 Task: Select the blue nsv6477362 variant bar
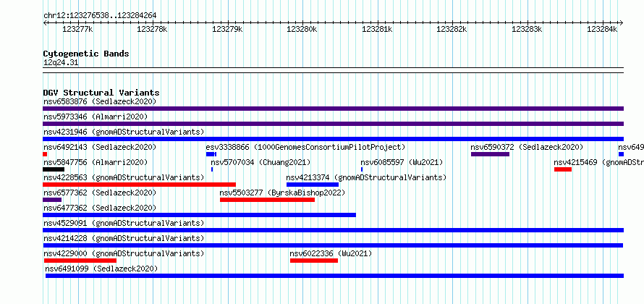click(x=199, y=215)
